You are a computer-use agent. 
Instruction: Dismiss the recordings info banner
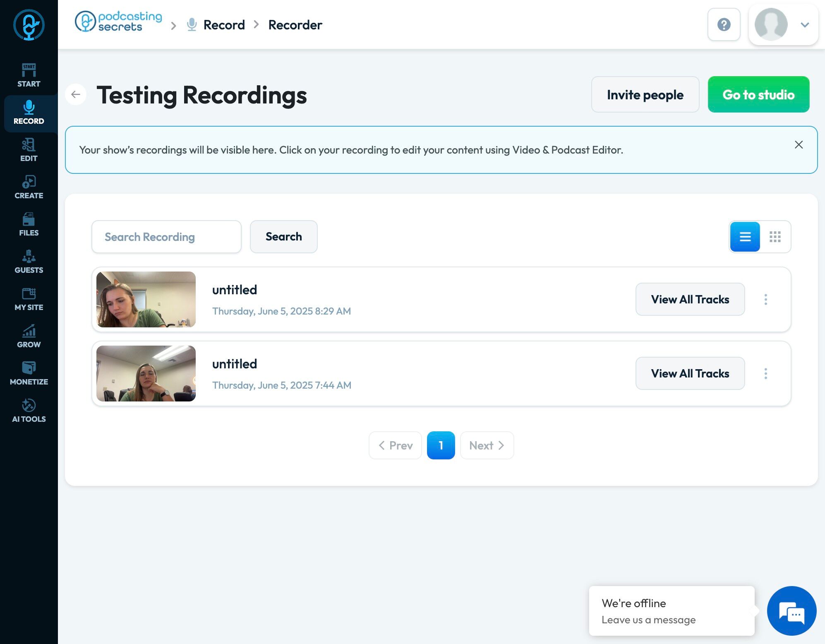pos(799,145)
